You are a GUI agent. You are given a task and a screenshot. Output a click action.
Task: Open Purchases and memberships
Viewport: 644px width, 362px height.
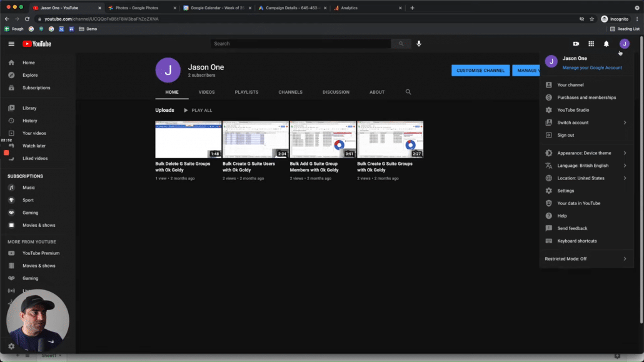[x=586, y=98]
